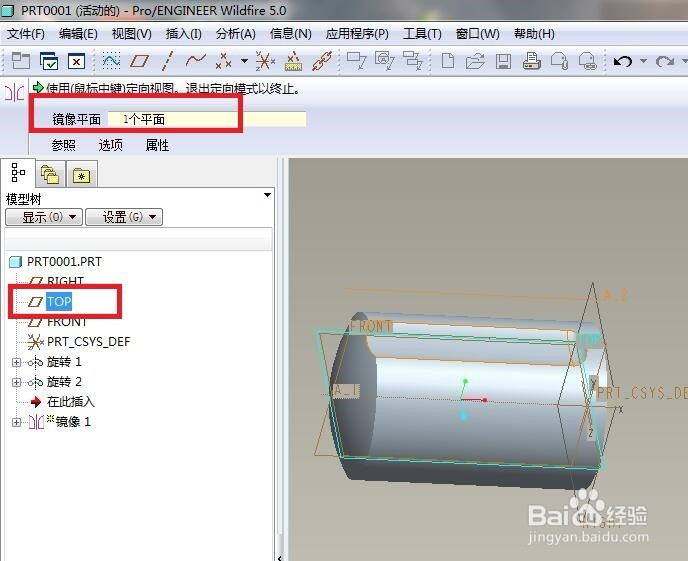Click the window layout toolbar icon
The width and height of the screenshot is (688, 561).
tap(20, 61)
